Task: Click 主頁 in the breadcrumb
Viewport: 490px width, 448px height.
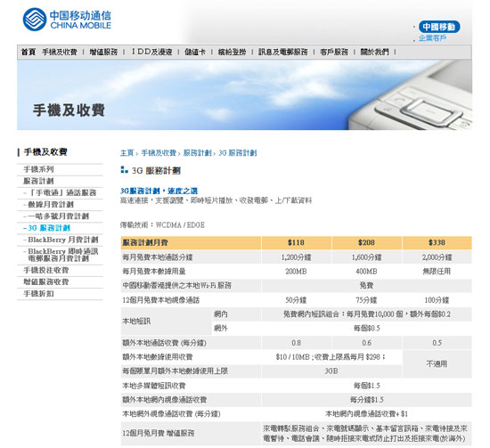Action: [127, 153]
